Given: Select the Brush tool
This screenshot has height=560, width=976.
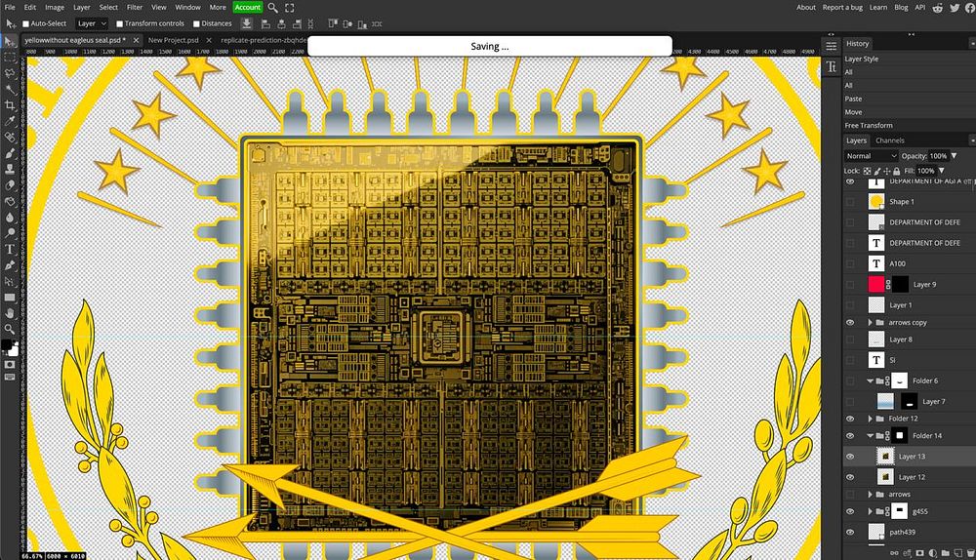Looking at the screenshot, I should click(x=10, y=153).
